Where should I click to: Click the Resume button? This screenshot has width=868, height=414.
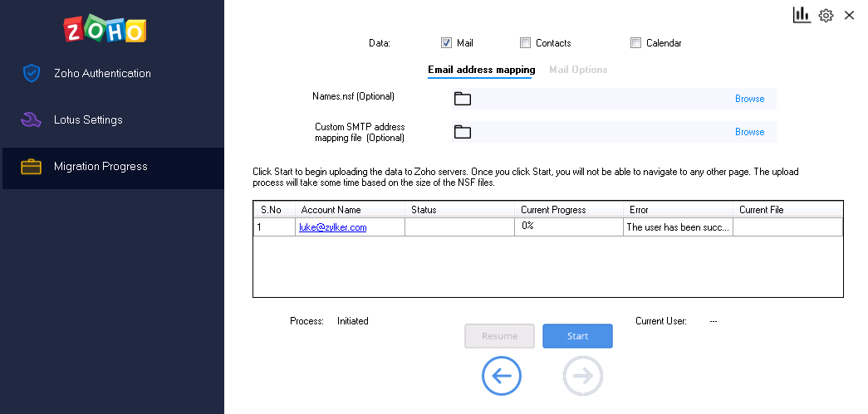pos(499,336)
